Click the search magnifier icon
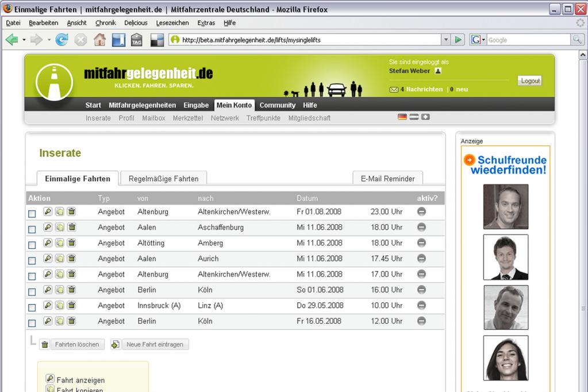Viewport: 588px width, 392px height. 577,40
